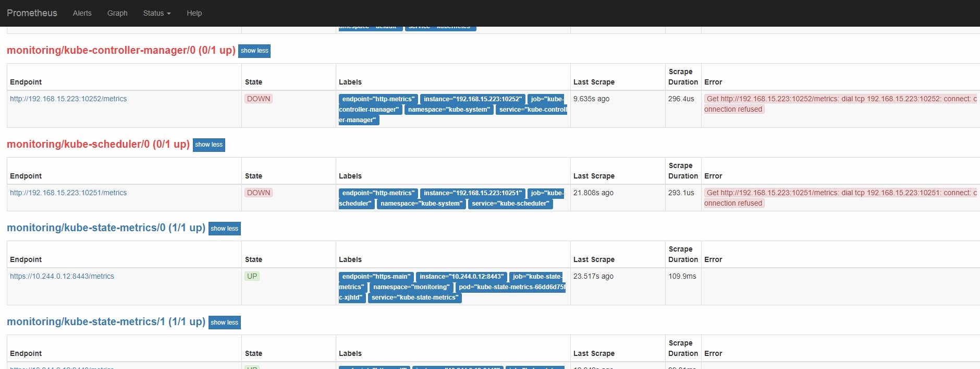980x369 pixels.
Task: Click the namespace="monitoring" label badge
Action: click(411, 287)
